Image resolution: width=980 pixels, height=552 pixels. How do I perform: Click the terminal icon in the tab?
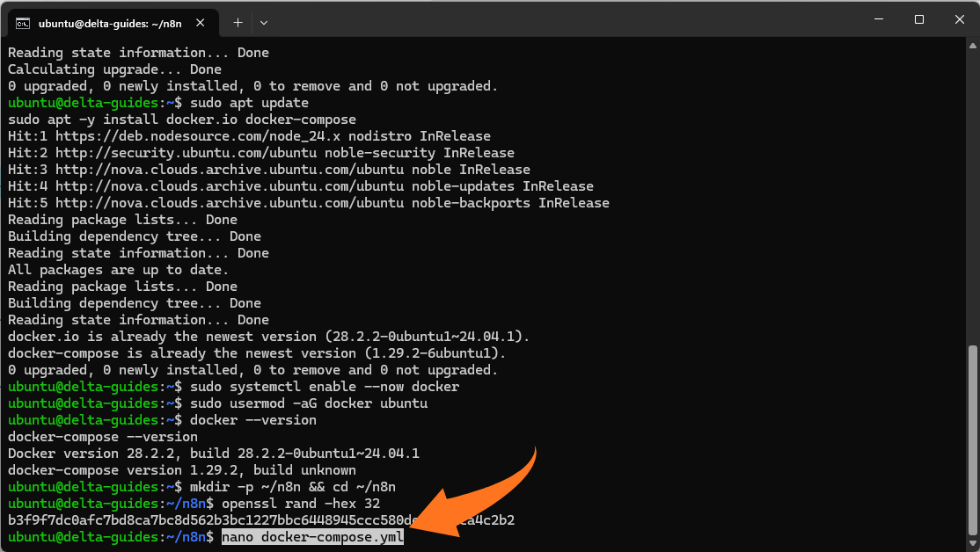[24, 23]
